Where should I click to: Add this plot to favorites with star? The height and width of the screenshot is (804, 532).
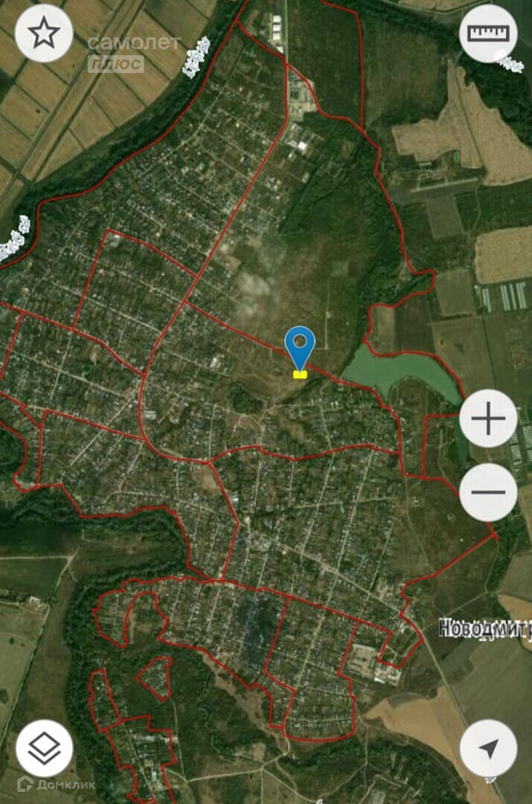click(x=44, y=33)
